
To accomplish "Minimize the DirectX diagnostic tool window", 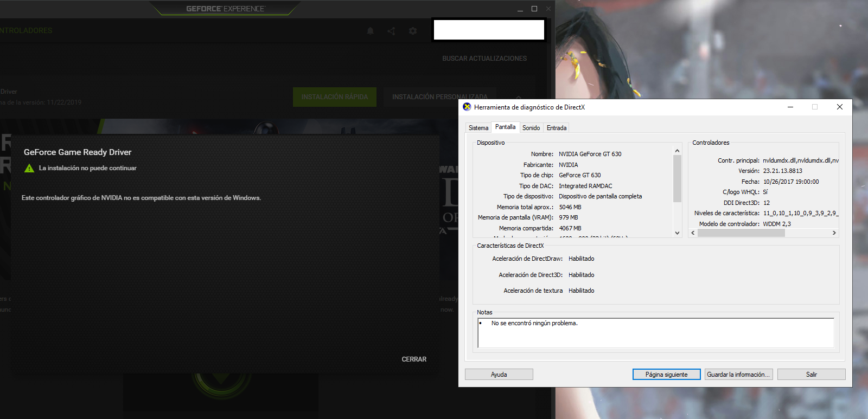I will (790, 107).
